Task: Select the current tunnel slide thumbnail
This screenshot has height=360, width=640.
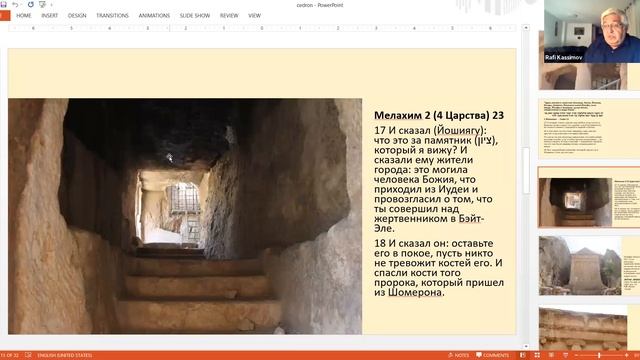Action: [x=589, y=197]
